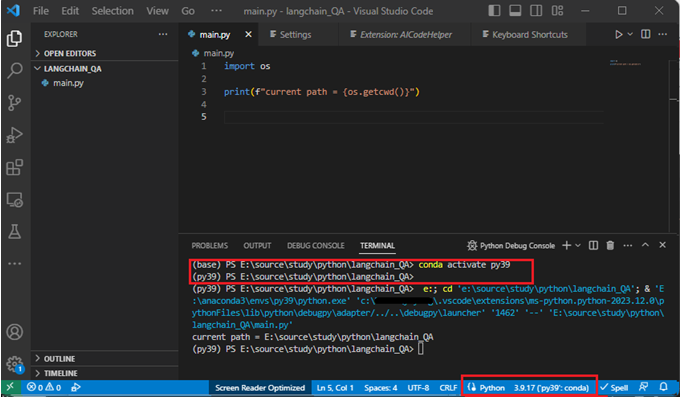Toggle Screen Reader Optimized status item
The image size is (680, 398).
point(260,388)
